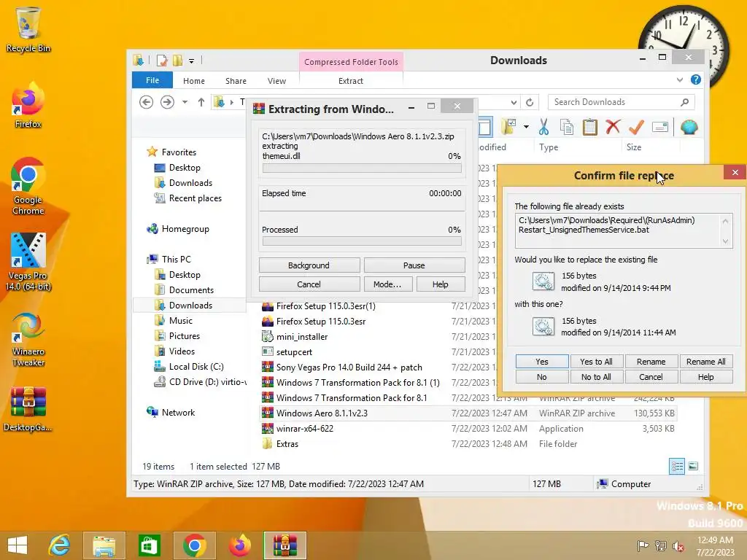
Task: Select Recent places in navigation pane
Action: point(195,198)
